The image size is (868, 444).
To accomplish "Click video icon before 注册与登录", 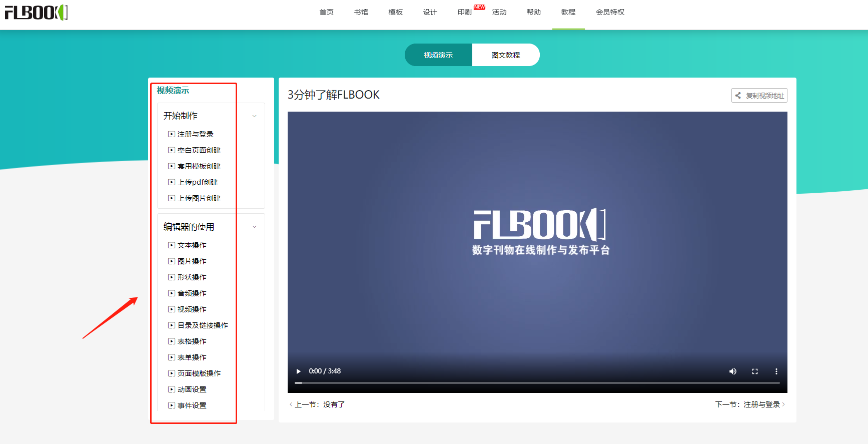I will (x=172, y=134).
